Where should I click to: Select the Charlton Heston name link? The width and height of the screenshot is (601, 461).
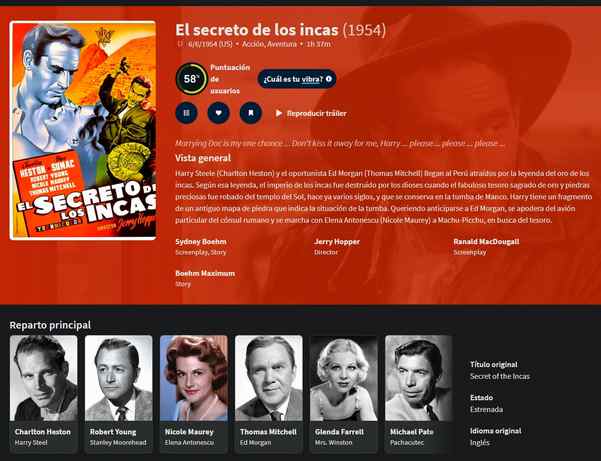click(x=43, y=431)
